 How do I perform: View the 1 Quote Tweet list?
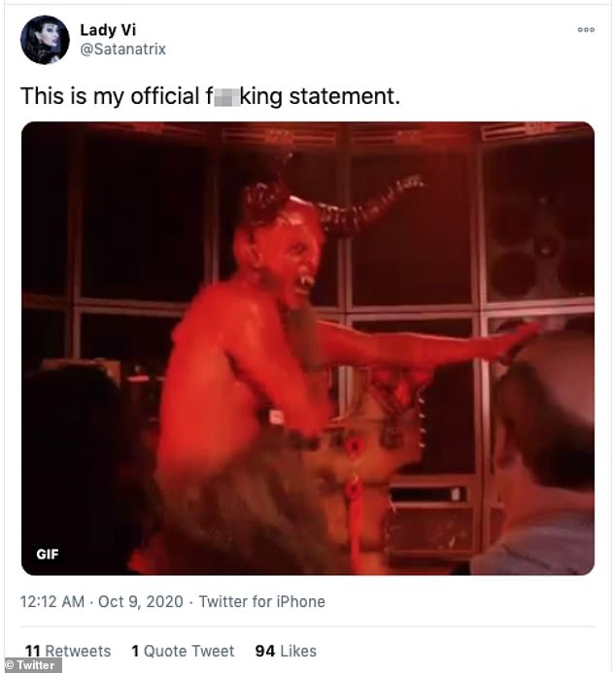184,651
